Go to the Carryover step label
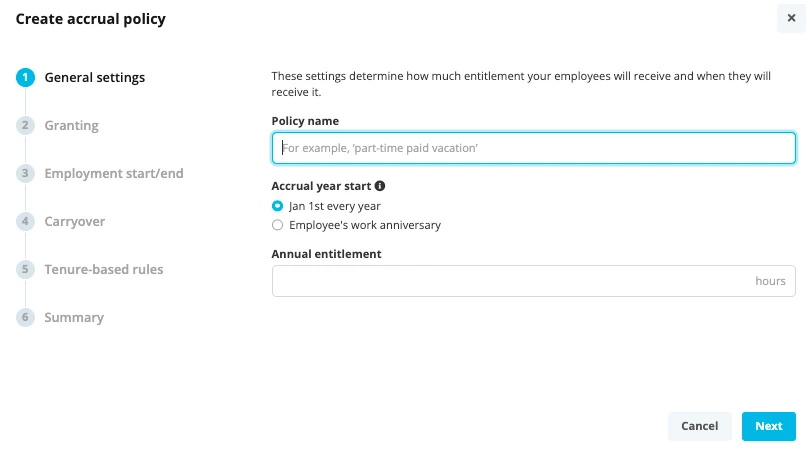The image size is (810, 452). coord(74,222)
